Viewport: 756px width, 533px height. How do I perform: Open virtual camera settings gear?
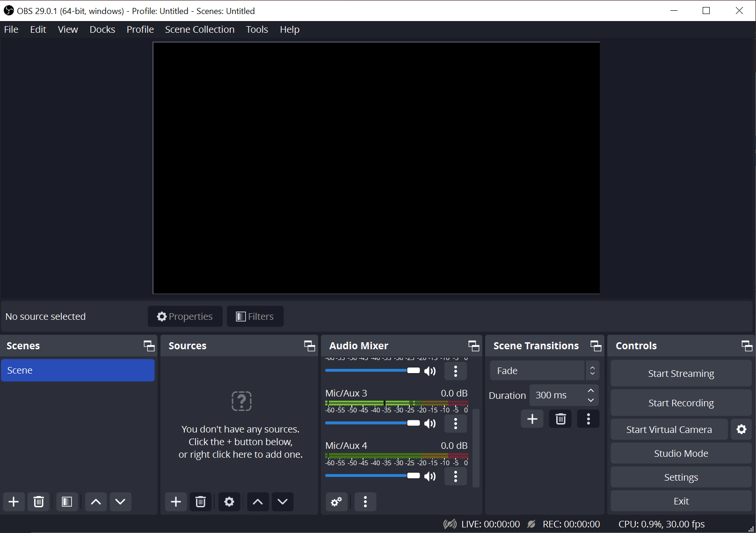(x=741, y=429)
